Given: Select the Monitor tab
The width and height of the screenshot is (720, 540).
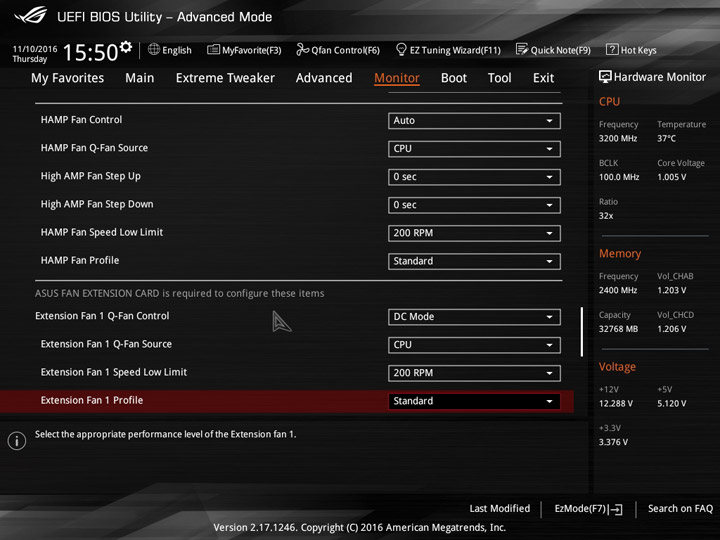Looking at the screenshot, I should tap(397, 78).
